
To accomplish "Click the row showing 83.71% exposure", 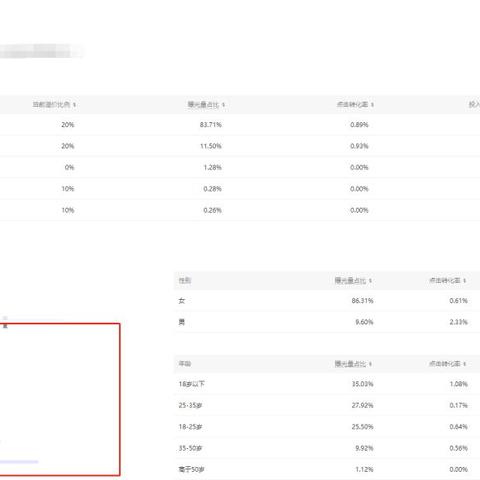I will coord(240,125).
